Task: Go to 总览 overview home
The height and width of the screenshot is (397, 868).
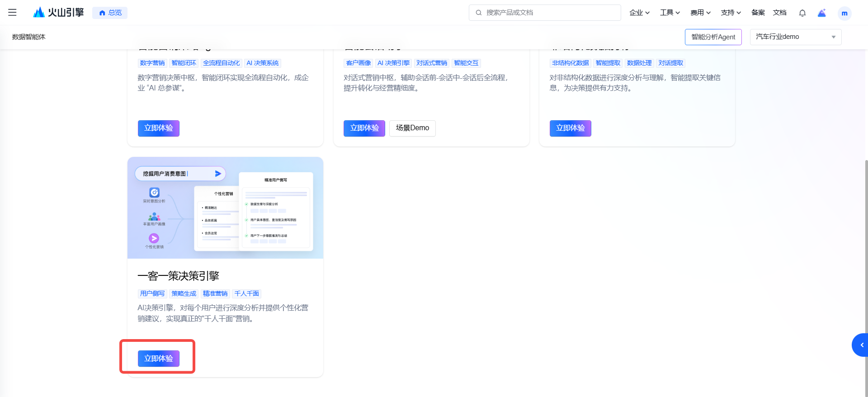Action: pos(110,13)
